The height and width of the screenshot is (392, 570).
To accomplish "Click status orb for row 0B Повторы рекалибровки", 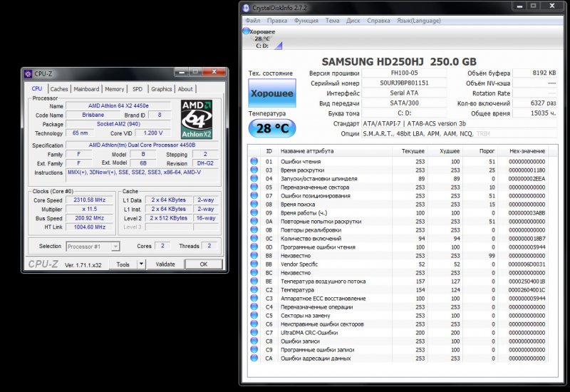I will point(254,229).
